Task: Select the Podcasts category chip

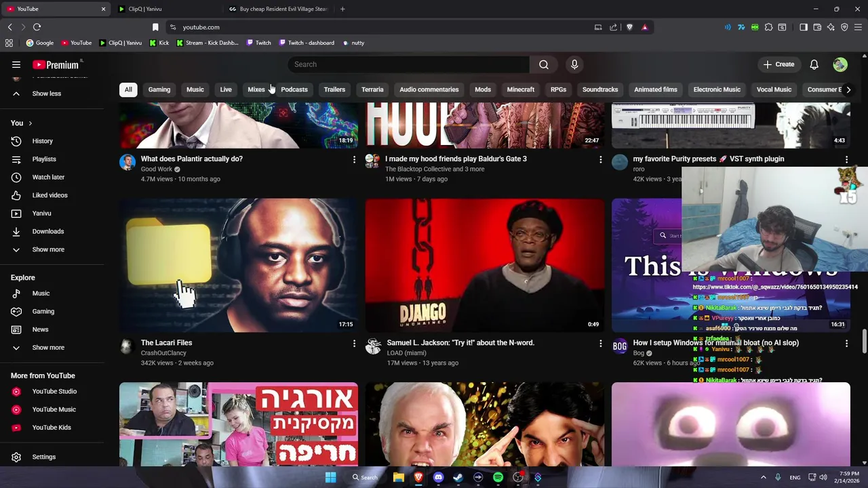Action: [x=294, y=89]
